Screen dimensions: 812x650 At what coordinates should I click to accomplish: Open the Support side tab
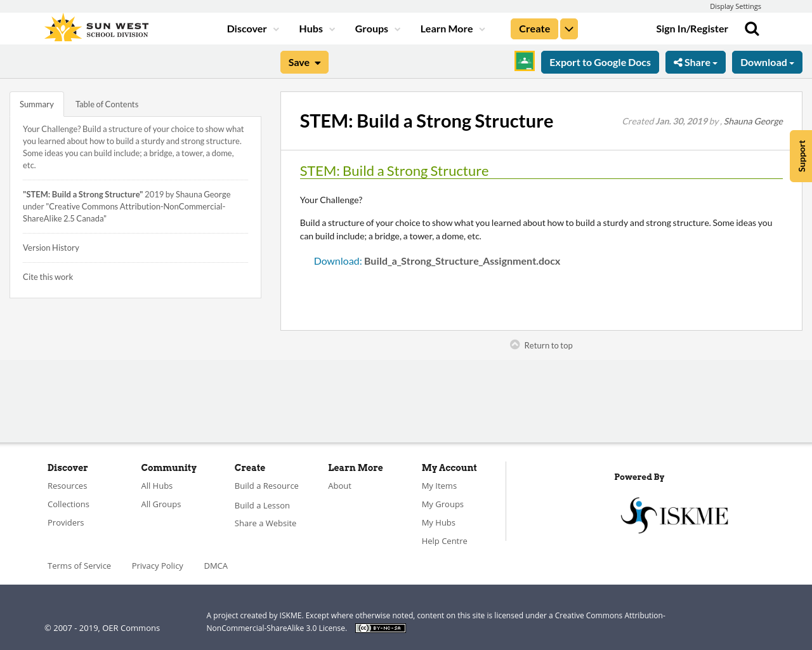(801, 156)
